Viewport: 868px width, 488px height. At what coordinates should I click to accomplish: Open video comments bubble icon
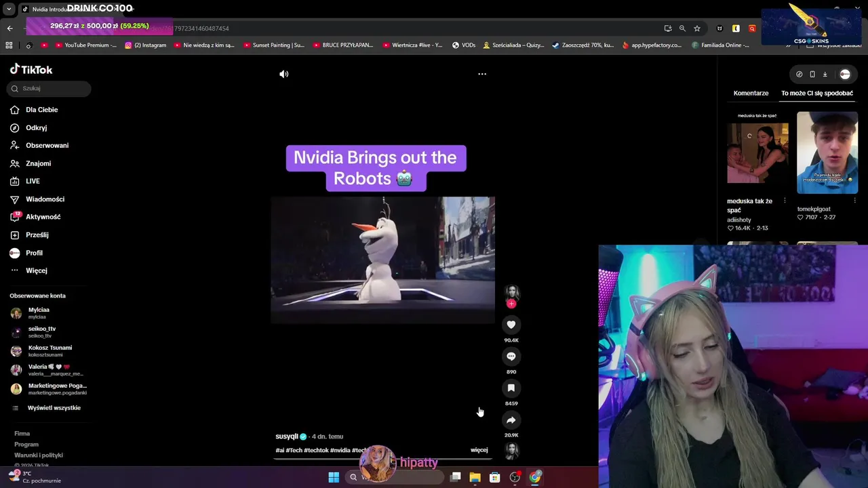(x=511, y=357)
